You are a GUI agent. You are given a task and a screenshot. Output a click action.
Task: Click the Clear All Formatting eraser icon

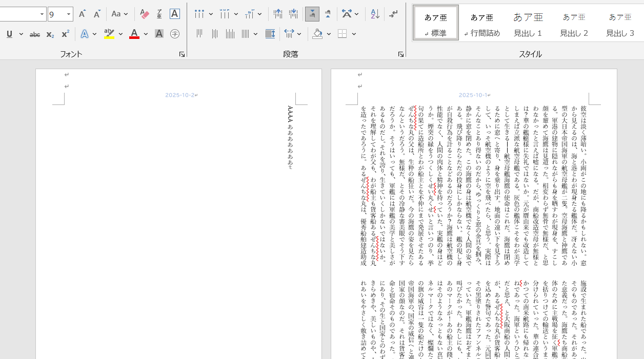click(145, 14)
